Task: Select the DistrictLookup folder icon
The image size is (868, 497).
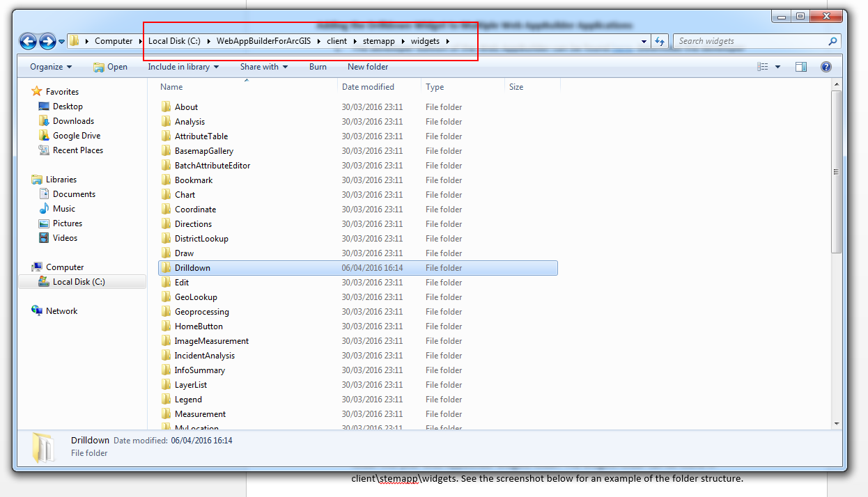Action: (166, 239)
